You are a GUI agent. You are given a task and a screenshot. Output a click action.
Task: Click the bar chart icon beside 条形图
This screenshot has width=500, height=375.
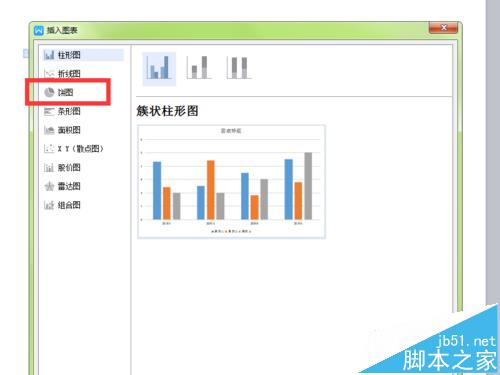[49, 111]
